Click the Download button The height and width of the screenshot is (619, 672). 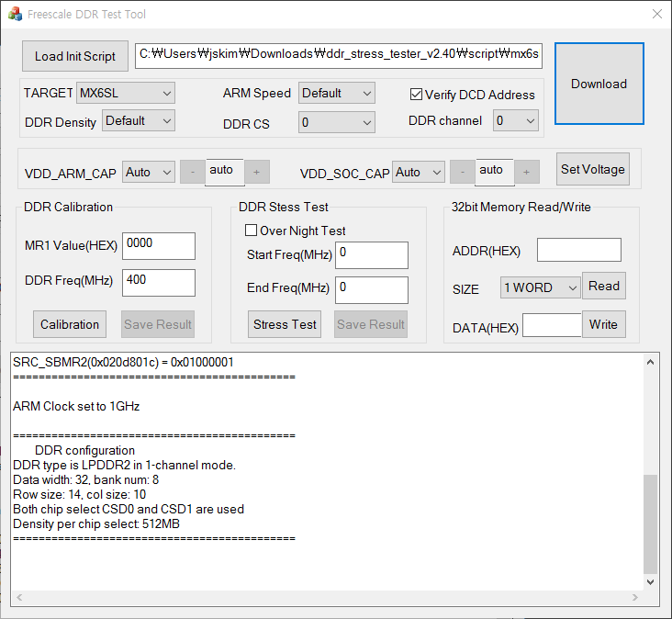point(599,84)
